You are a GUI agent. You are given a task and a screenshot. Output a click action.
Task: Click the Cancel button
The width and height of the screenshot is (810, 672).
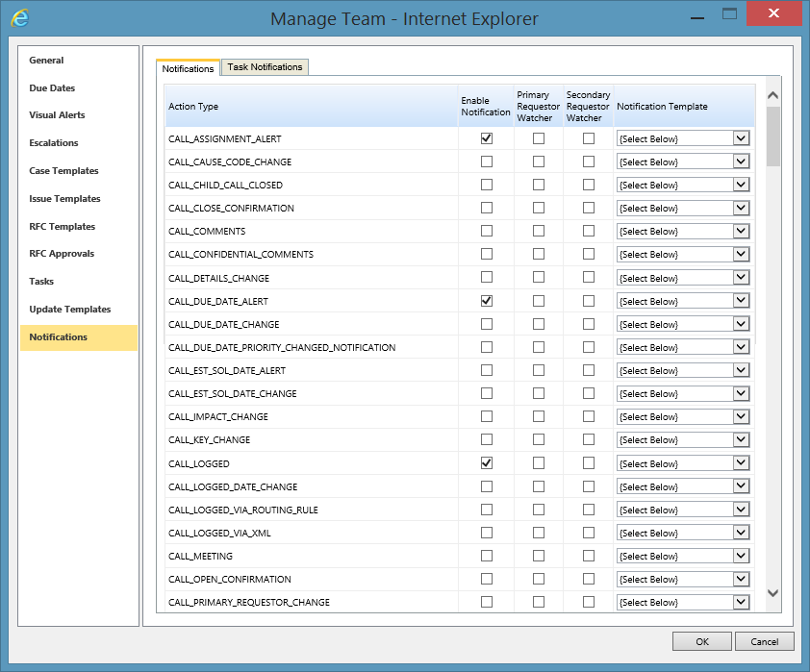click(764, 641)
